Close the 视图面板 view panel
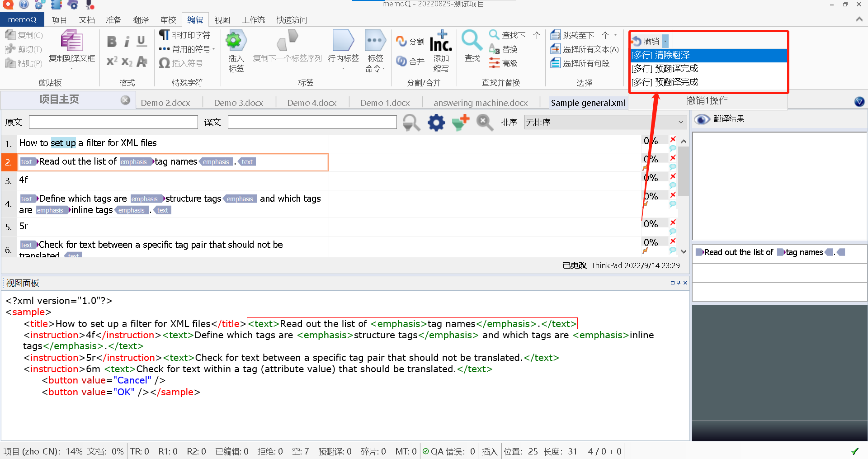 (x=685, y=283)
